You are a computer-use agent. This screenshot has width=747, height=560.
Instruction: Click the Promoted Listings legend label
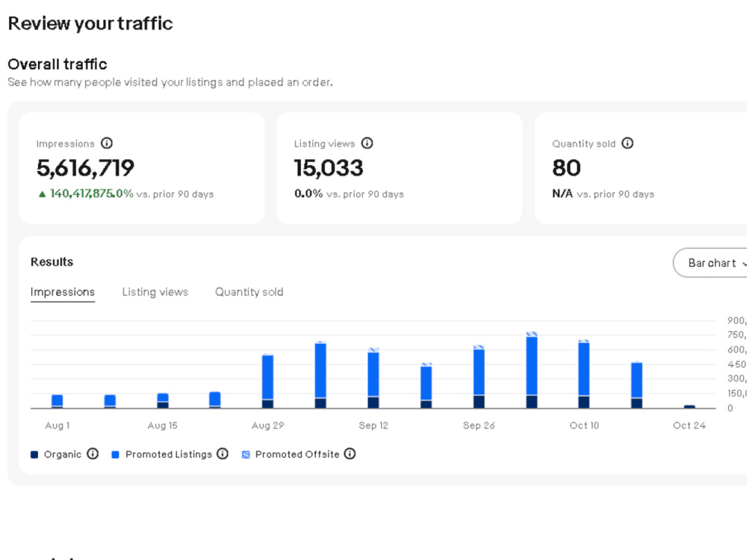169,454
